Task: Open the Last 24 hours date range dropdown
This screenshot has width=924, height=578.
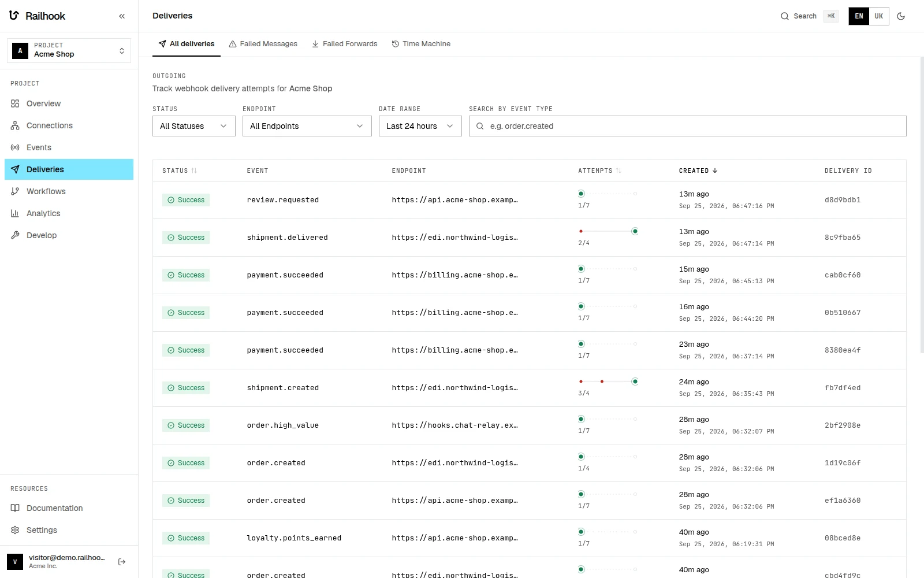Action: (420, 126)
